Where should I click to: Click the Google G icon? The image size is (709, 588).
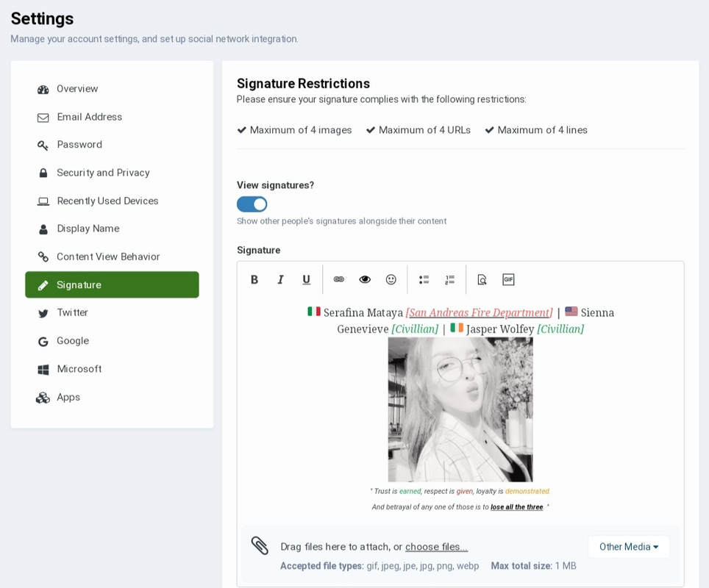pos(43,342)
